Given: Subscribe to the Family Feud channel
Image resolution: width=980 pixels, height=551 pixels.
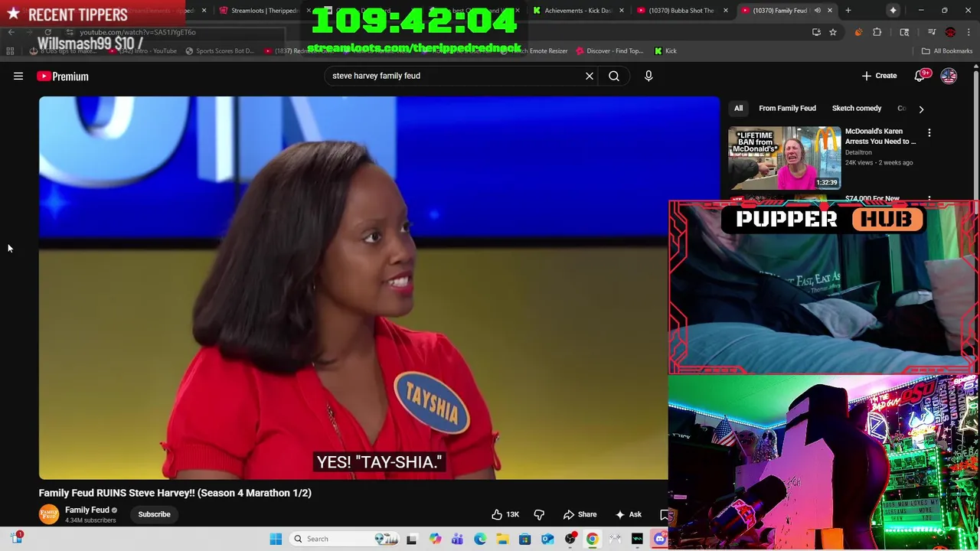Looking at the screenshot, I should 154,514.
